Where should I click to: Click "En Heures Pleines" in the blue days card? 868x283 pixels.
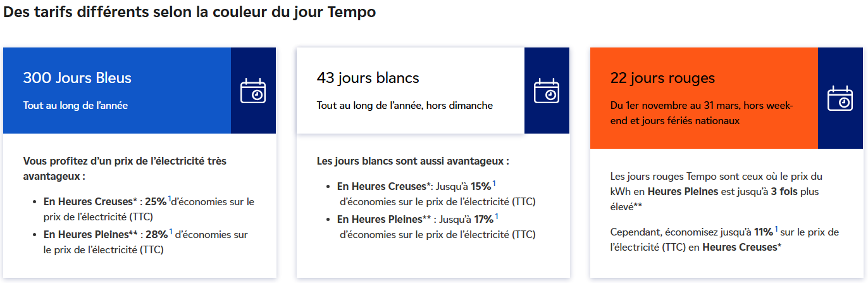click(87, 235)
